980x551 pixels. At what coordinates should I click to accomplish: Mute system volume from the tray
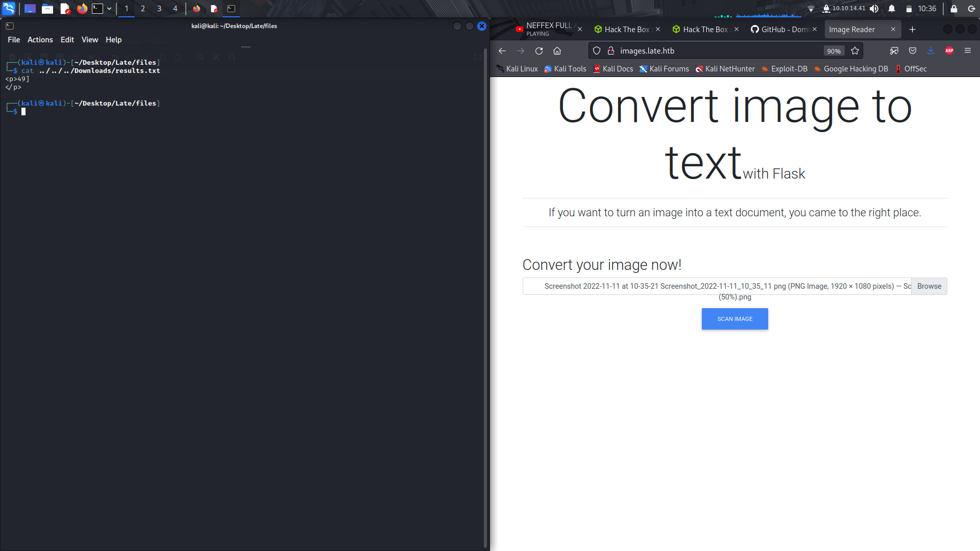[x=874, y=8]
